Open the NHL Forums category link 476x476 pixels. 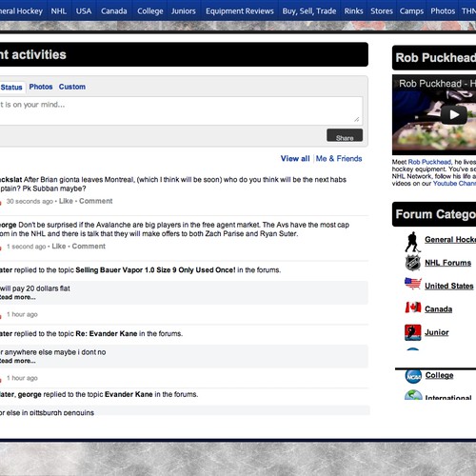pos(447,263)
